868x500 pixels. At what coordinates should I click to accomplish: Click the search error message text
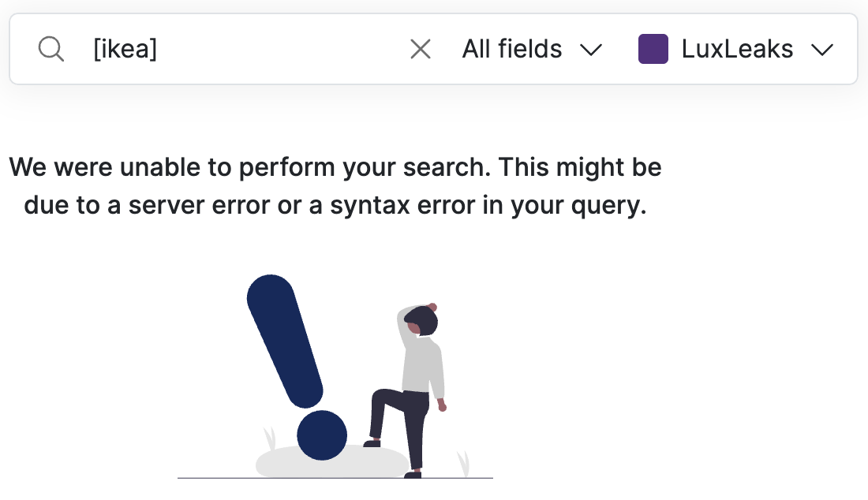335,185
